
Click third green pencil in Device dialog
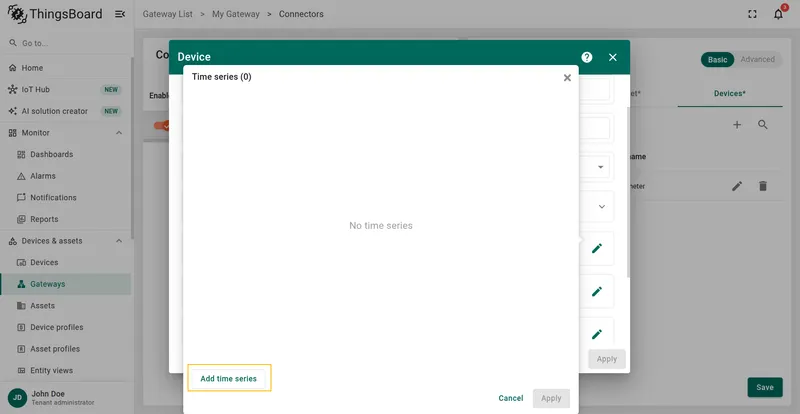pyautogui.click(x=597, y=334)
